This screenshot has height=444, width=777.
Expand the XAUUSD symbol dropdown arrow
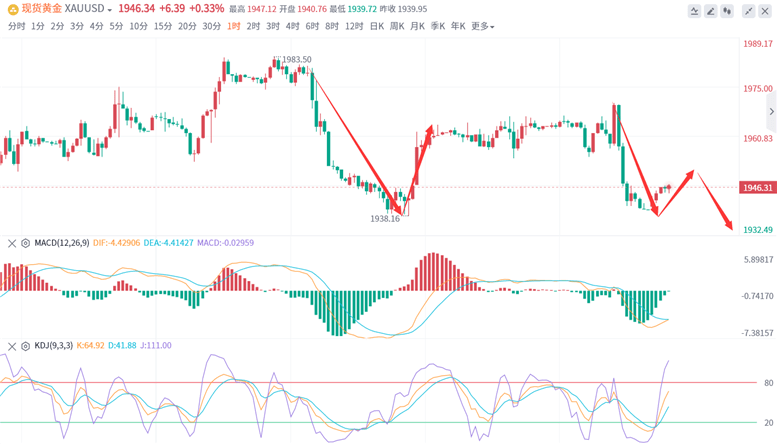[x=110, y=10]
